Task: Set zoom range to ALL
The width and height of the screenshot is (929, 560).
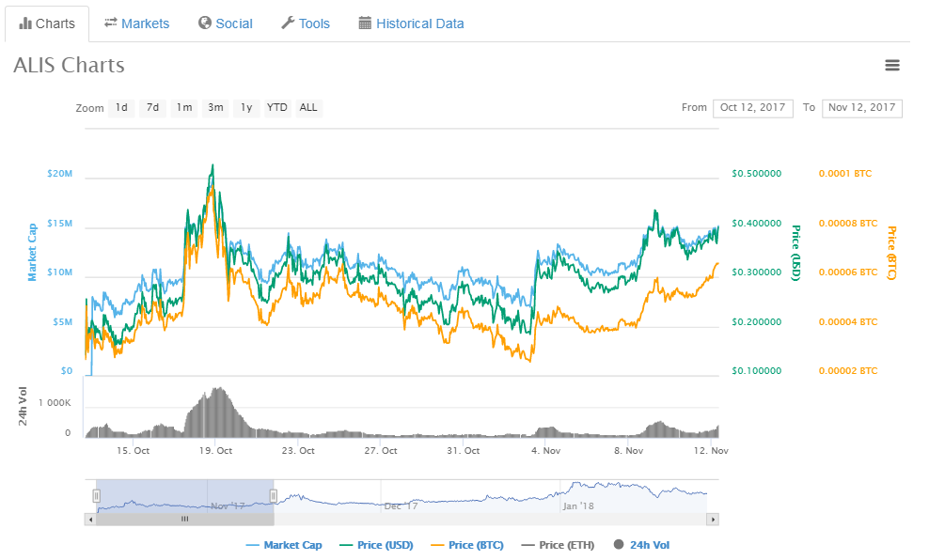Action: click(308, 108)
